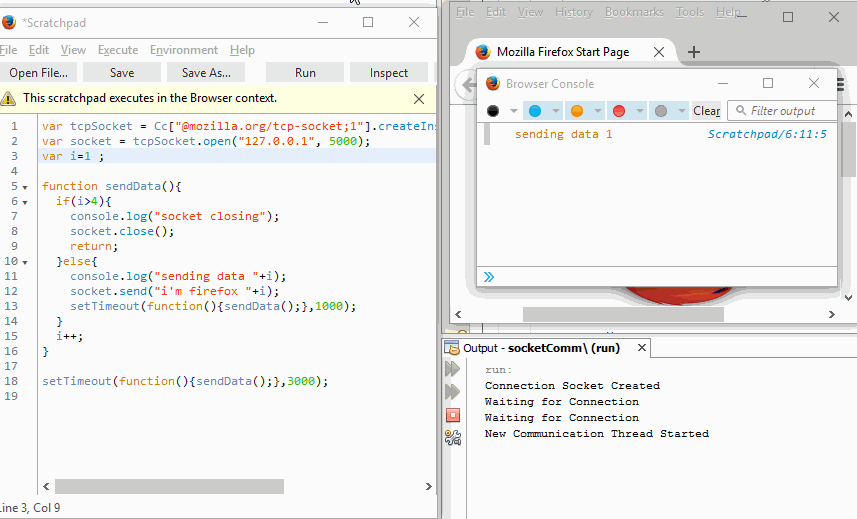Viewport: 857px width, 519px height.
Task: Click the console input prompt chevron icon
Action: click(x=489, y=277)
